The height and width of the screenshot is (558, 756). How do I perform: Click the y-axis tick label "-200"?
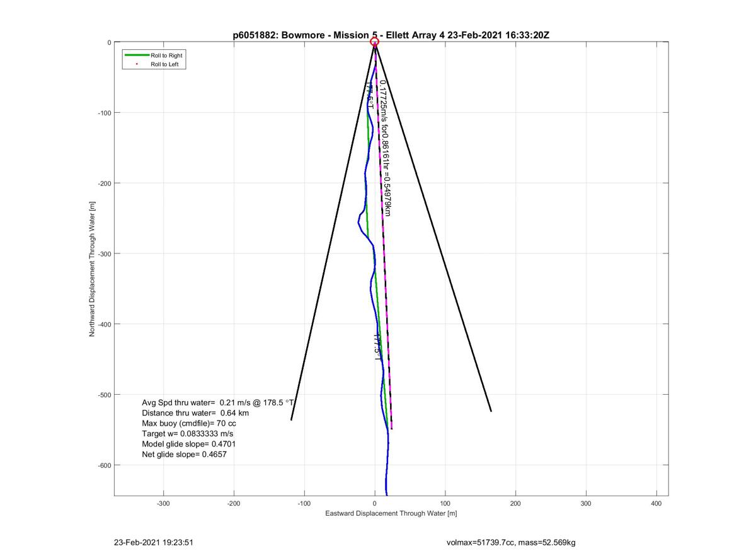105,183
